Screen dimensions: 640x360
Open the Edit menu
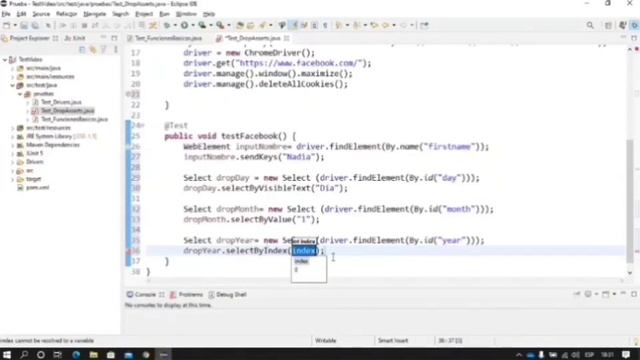tap(21, 14)
